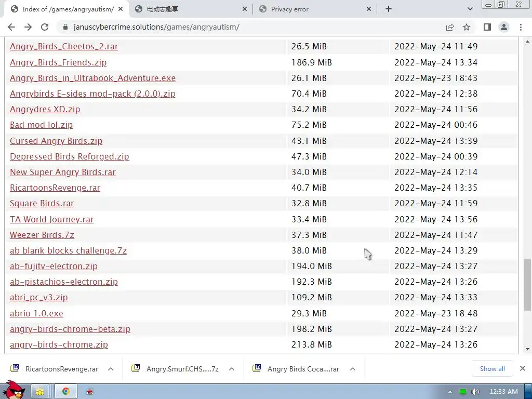Viewport: 532px width, 399px height.
Task: Click the Bad mod lol.zip link
Action: pyautogui.click(x=41, y=125)
